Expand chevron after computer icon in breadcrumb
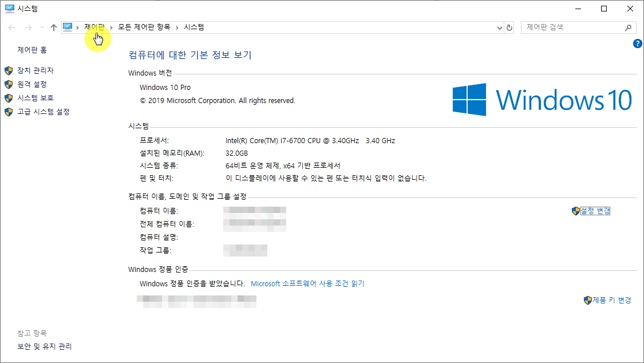The image size is (644, 363). pyautogui.click(x=77, y=27)
